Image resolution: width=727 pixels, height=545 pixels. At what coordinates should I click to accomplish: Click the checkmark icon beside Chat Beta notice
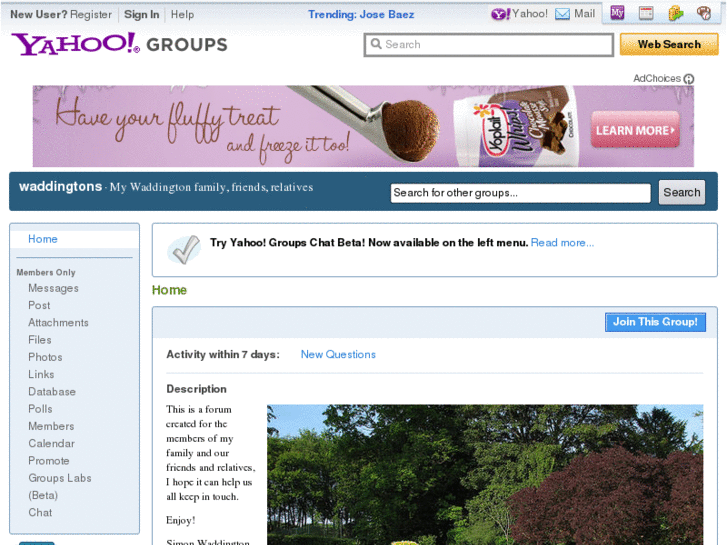[184, 250]
